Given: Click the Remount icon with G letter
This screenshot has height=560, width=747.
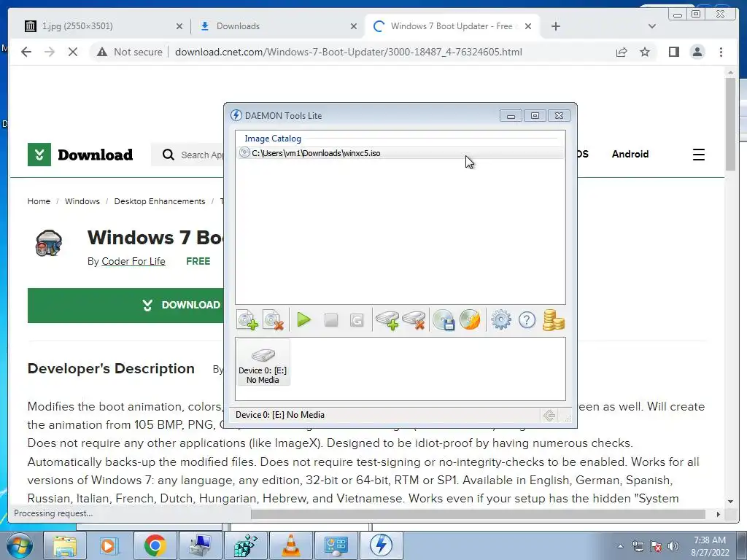Looking at the screenshot, I should click(x=356, y=320).
